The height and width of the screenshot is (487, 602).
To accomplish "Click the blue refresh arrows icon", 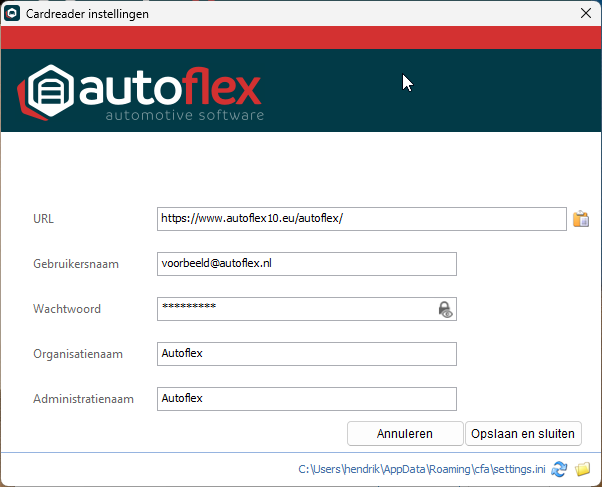I will pos(560,469).
